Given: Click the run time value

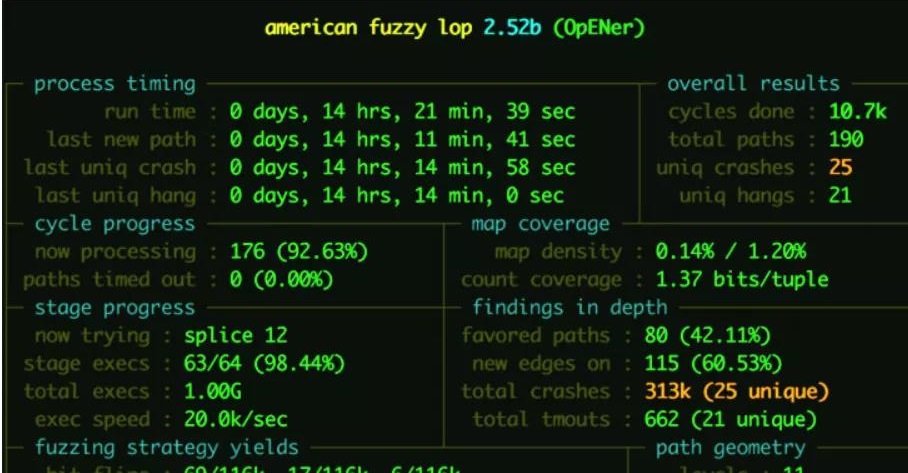Looking at the screenshot, I should pos(402,112).
